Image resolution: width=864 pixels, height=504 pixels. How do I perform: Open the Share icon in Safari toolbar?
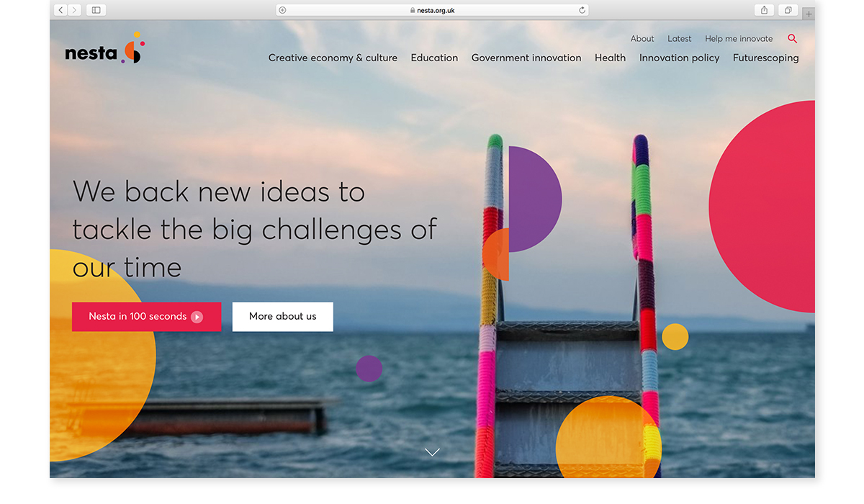point(765,10)
